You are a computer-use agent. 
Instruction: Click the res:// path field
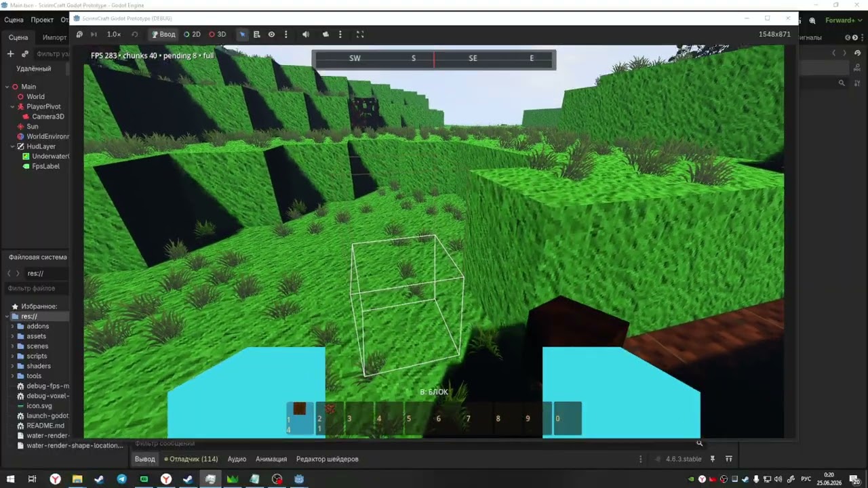pos(46,273)
